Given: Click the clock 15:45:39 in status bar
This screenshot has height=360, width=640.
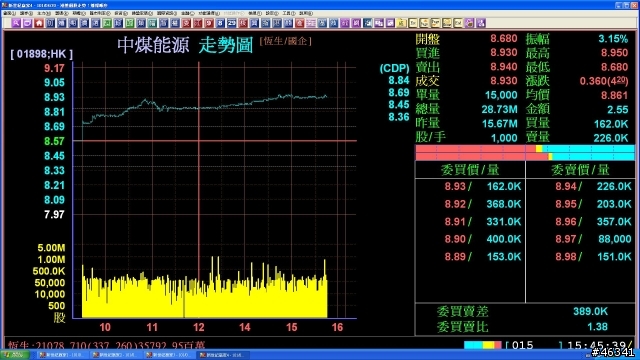Looking at the screenshot, I should pos(597,345).
